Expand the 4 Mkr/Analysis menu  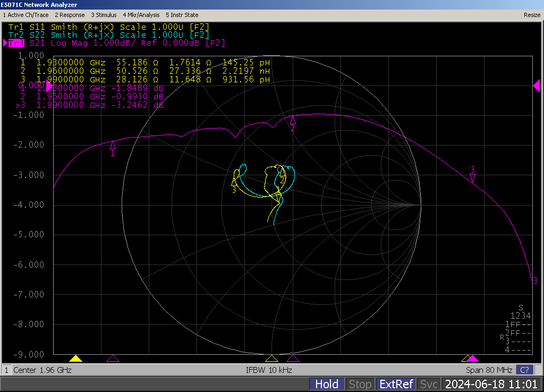point(142,15)
